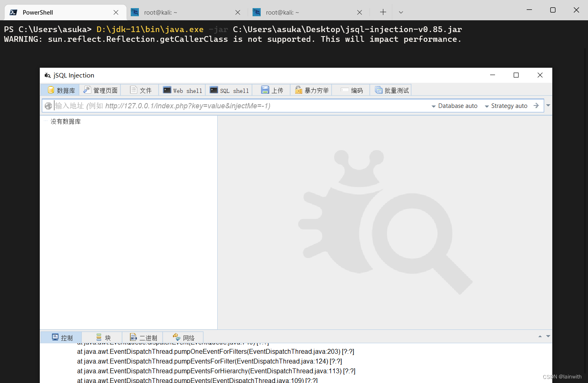Viewport: 588px width, 383px height.
Task: Open the 二进制 binary tab
Action: coord(143,338)
